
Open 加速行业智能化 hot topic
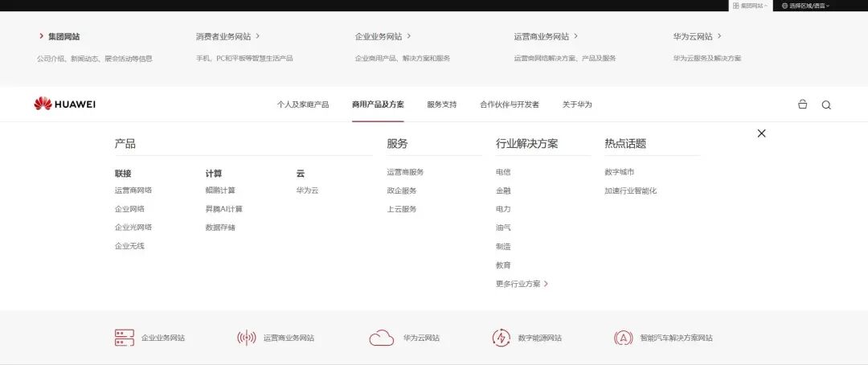tap(631, 191)
